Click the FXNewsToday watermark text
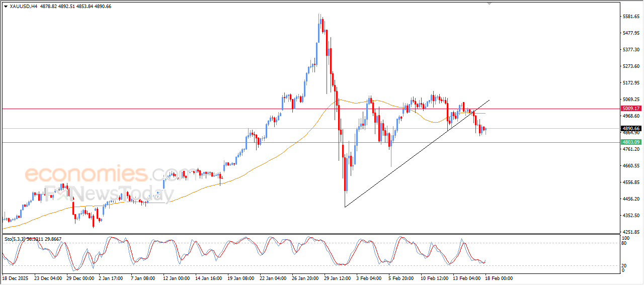644x285 pixels. [x=108, y=194]
